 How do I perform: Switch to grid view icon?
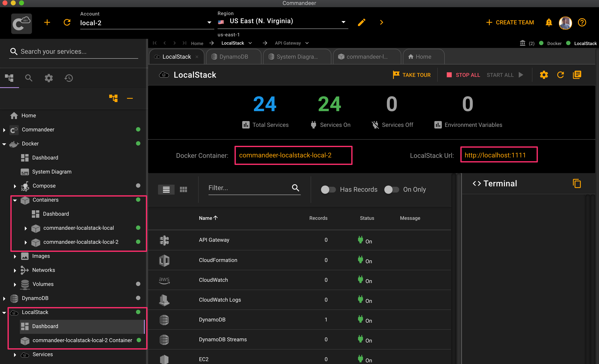click(x=183, y=189)
